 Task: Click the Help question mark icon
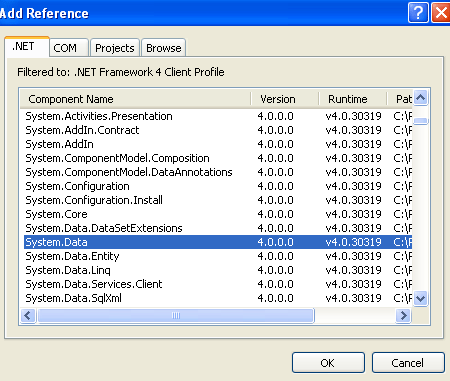pos(418,13)
